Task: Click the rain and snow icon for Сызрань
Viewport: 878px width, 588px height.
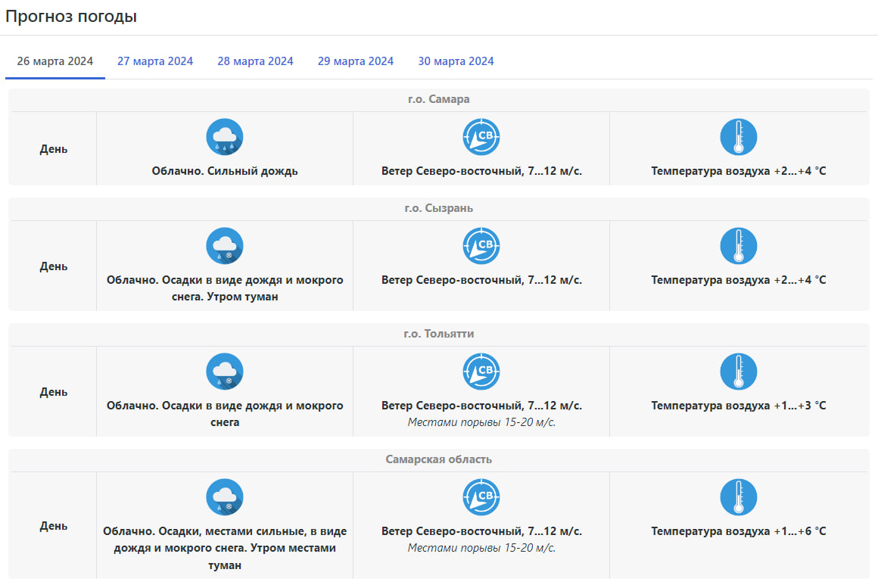Action: pyautogui.click(x=225, y=246)
